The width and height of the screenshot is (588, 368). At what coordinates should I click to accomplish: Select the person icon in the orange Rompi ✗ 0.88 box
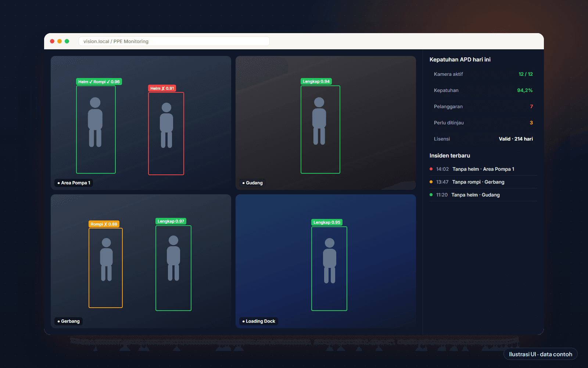coord(106,259)
